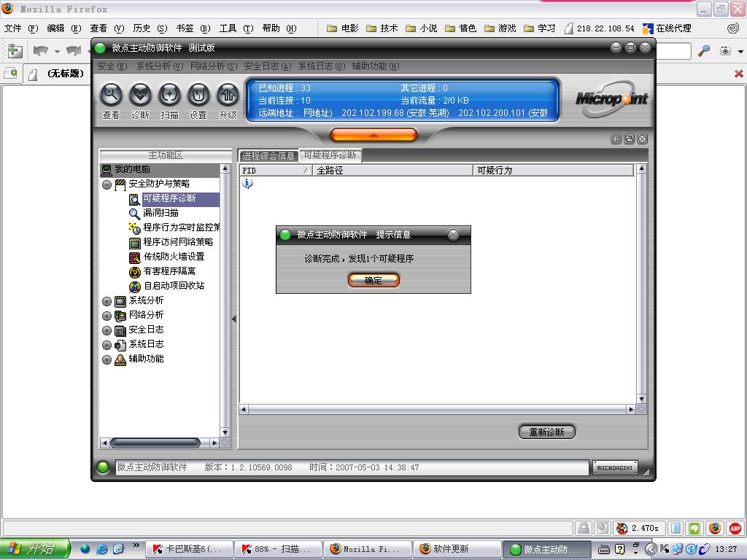Click the 查看 magnifier toolbar icon
This screenshot has width=747, height=560.
(111, 96)
